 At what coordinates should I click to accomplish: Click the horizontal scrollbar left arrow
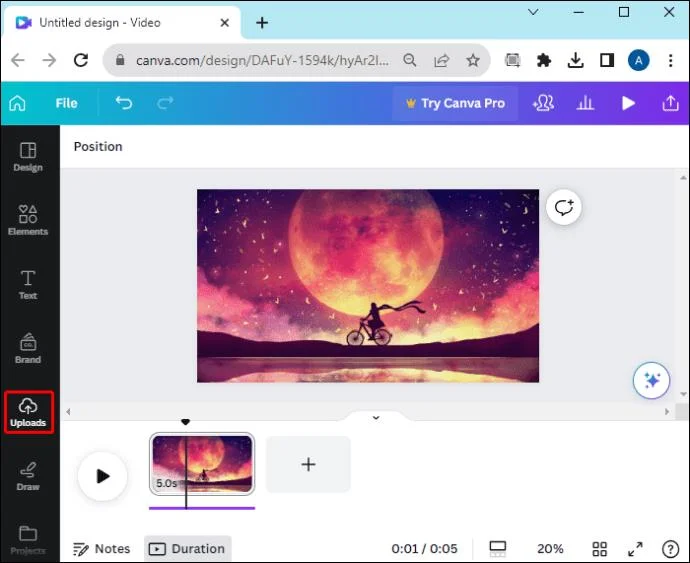(x=68, y=412)
